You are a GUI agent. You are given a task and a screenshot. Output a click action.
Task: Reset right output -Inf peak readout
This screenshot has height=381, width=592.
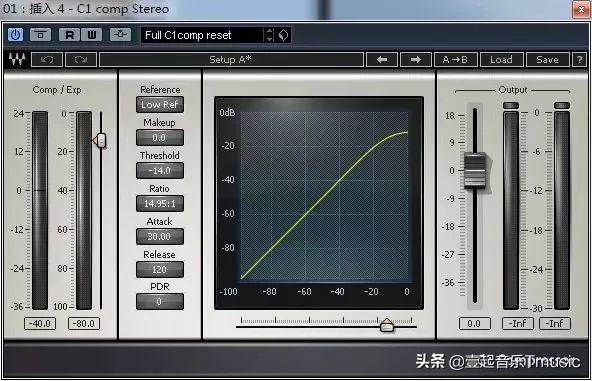[555, 324]
